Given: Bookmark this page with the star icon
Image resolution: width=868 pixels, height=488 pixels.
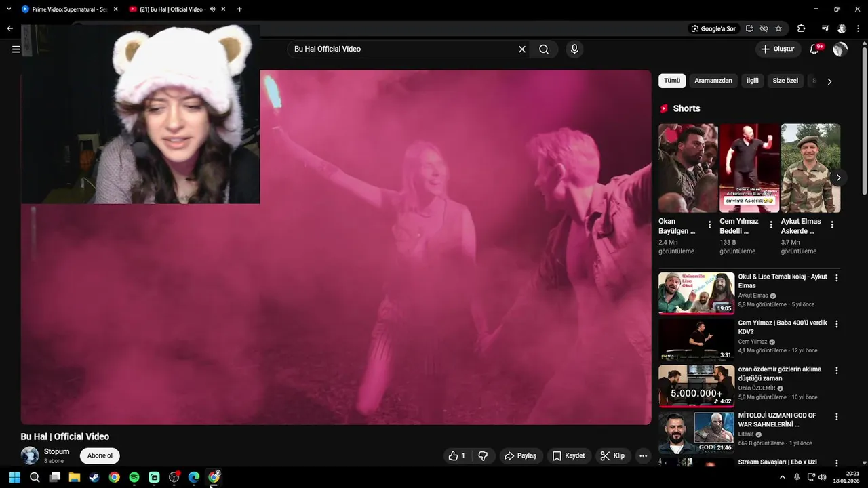Looking at the screenshot, I should click(778, 28).
